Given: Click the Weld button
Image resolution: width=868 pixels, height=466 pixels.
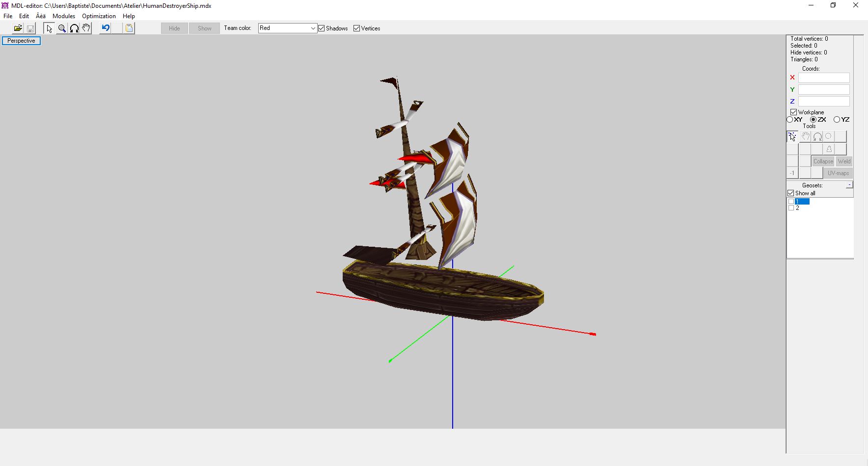Looking at the screenshot, I should pyautogui.click(x=844, y=161).
